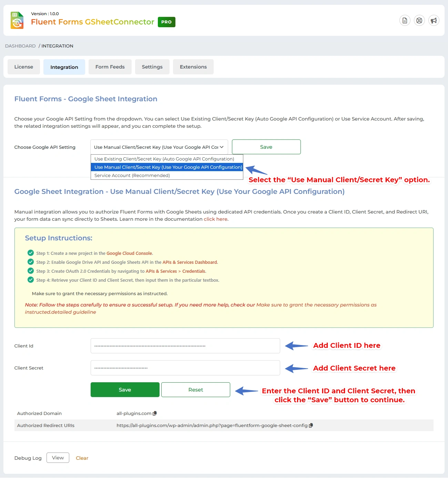Copy the Authorized Redirect URI
The width and height of the screenshot is (448, 478).
coord(311,425)
